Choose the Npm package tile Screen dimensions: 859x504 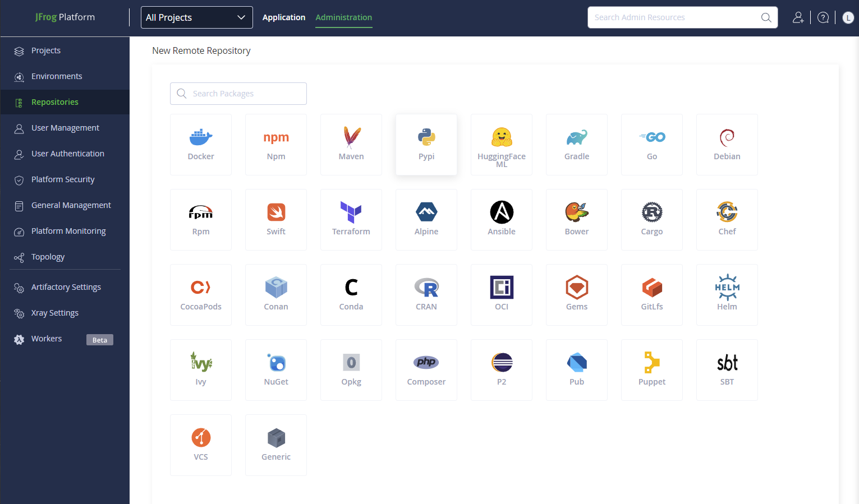pyautogui.click(x=276, y=145)
